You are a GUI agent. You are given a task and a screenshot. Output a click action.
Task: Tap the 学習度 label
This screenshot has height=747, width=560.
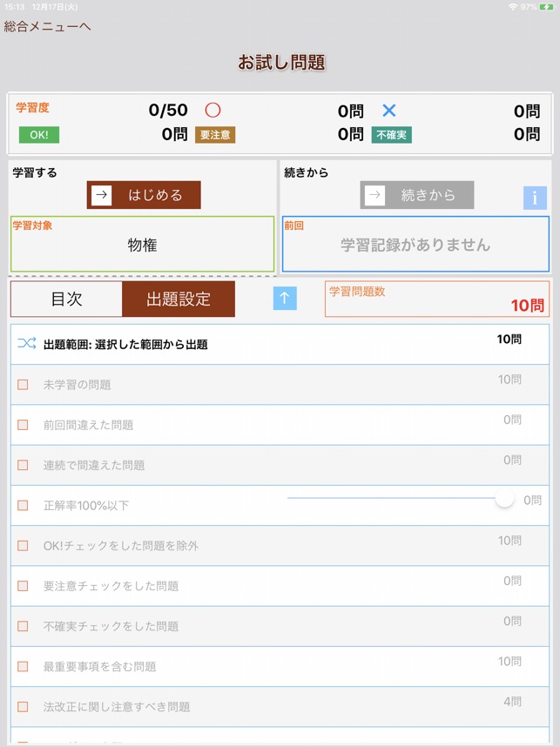click(x=32, y=108)
